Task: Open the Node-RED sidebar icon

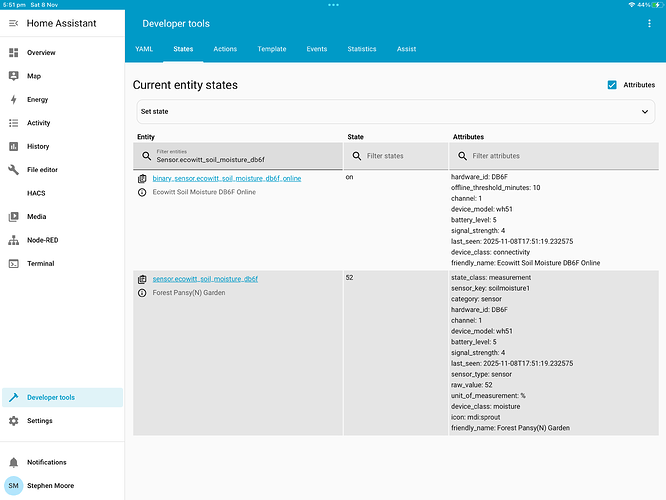Action: [14, 240]
